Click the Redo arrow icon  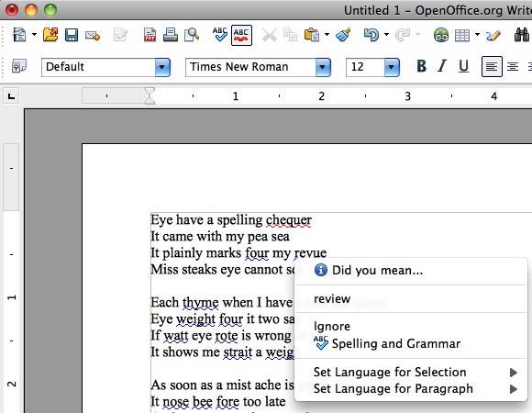tap(403, 35)
